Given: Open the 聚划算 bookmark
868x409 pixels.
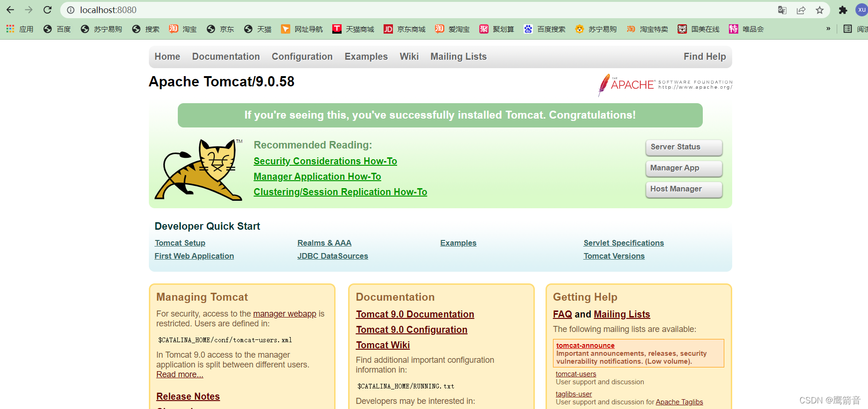Looking at the screenshot, I should 497,29.
